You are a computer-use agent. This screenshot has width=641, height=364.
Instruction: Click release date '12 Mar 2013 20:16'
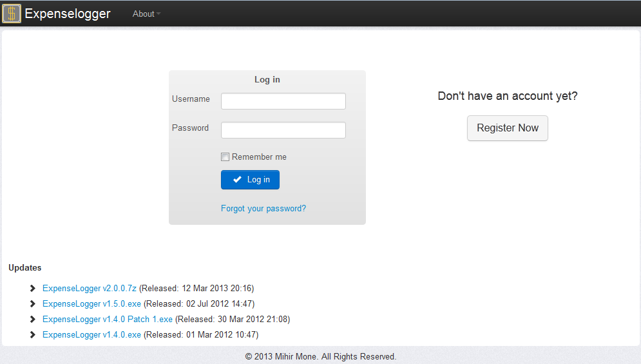[x=217, y=289]
